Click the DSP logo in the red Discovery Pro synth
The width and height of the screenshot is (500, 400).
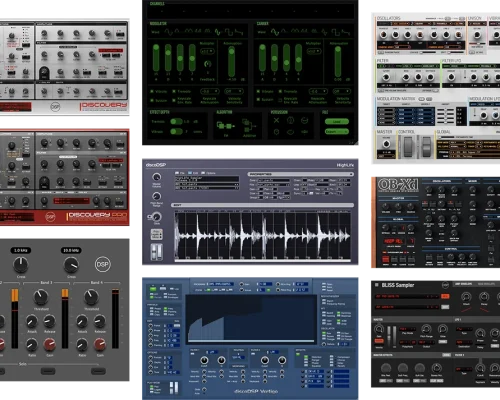click(x=50, y=217)
